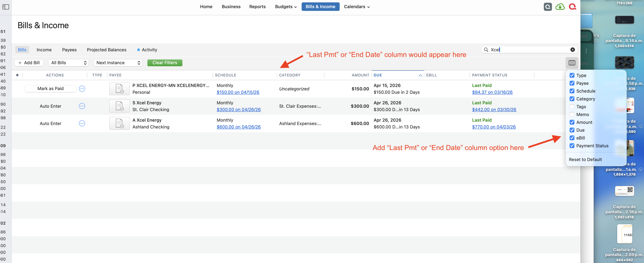The height and width of the screenshot is (263, 644).
Task: Open more actions for S Xcel Energy
Action: click(82, 106)
